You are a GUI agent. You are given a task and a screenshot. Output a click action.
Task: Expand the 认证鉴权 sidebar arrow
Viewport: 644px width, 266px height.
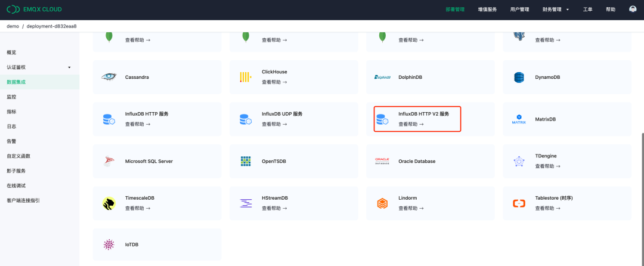tap(69, 67)
